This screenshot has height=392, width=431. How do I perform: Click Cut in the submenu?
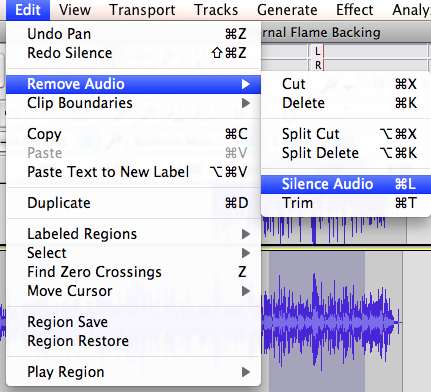[x=346, y=84]
